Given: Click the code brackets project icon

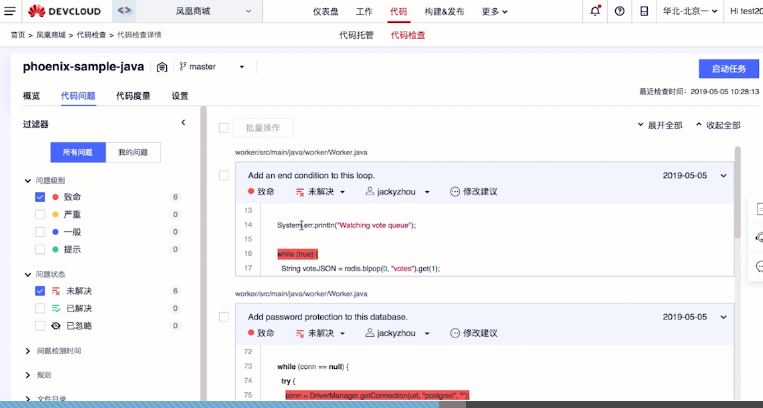Looking at the screenshot, I should [124, 11].
